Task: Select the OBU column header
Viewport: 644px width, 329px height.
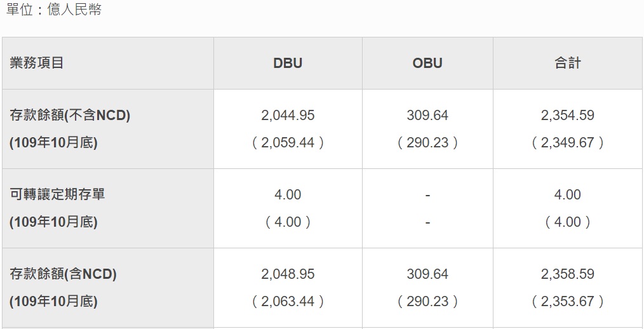Action: (x=427, y=64)
